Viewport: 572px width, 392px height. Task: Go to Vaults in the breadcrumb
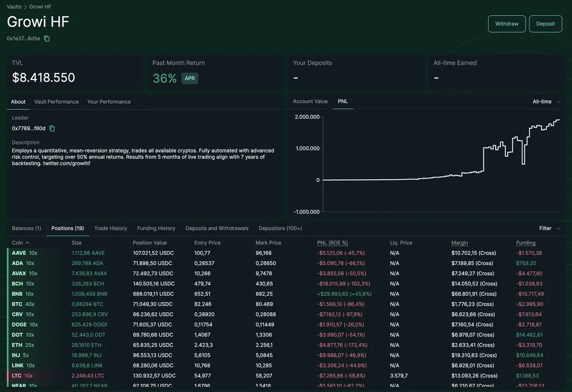(14, 7)
